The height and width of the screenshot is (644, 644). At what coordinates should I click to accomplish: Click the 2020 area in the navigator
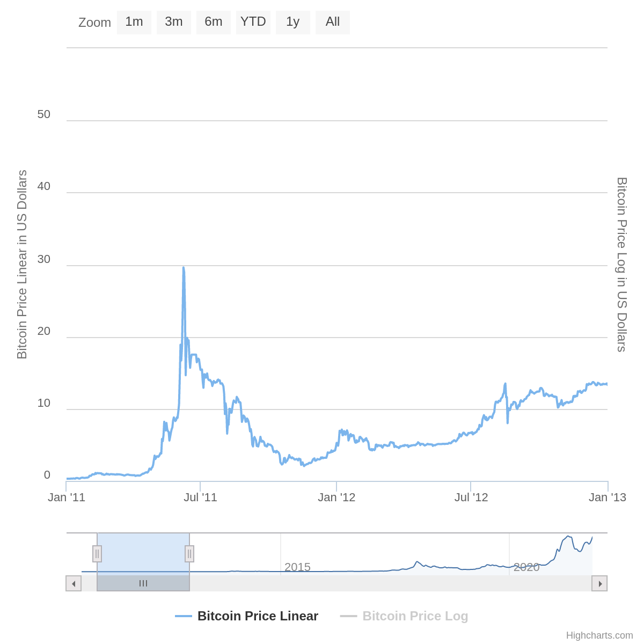coord(526,567)
